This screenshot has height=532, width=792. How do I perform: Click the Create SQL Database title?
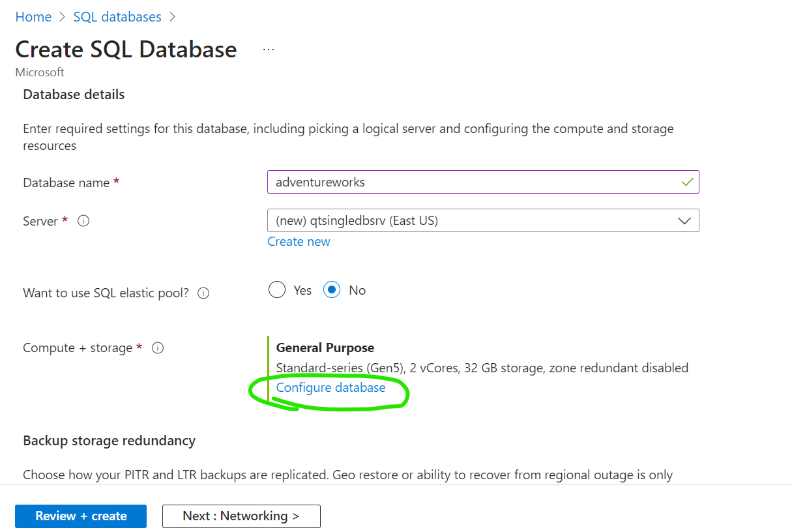click(126, 50)
